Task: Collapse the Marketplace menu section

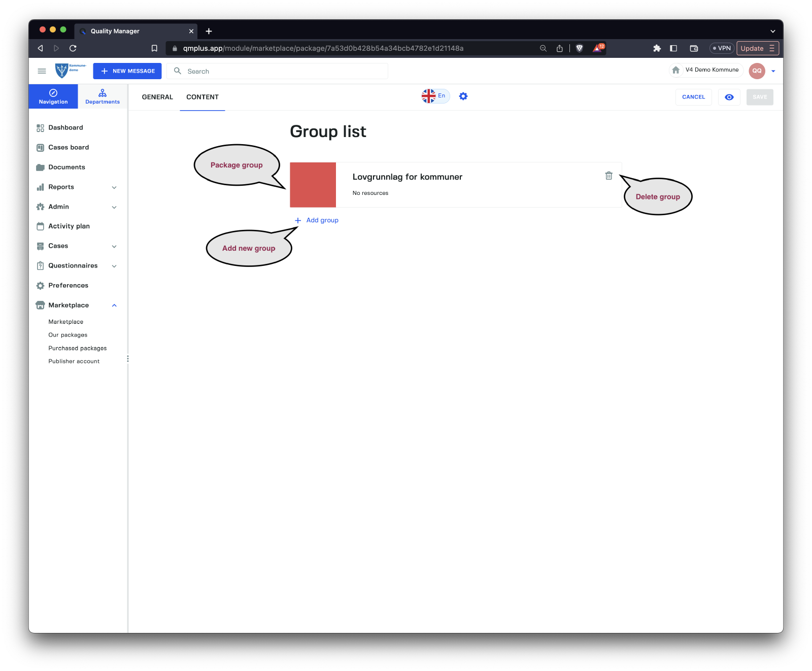Action: tap(114, 306)
